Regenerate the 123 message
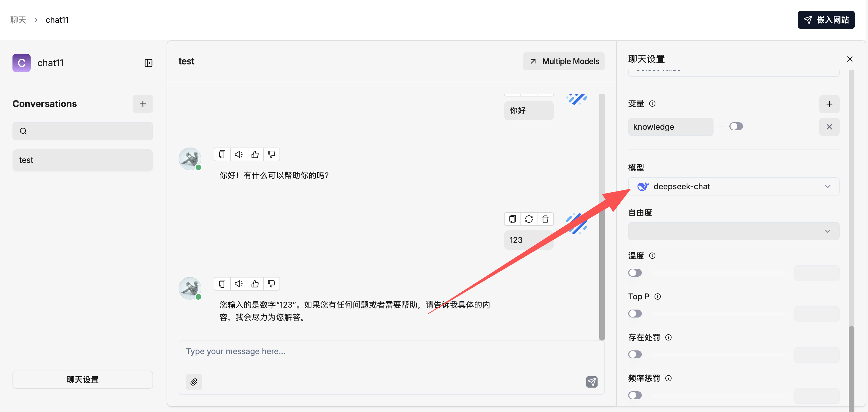Image resolution: width=868 pixels, height=412 pixels. coord(529,219)
